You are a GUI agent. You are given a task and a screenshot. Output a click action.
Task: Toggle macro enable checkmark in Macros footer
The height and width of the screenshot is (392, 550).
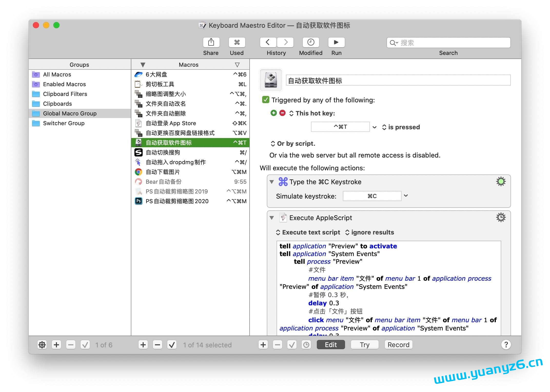[x=172, y=345]
